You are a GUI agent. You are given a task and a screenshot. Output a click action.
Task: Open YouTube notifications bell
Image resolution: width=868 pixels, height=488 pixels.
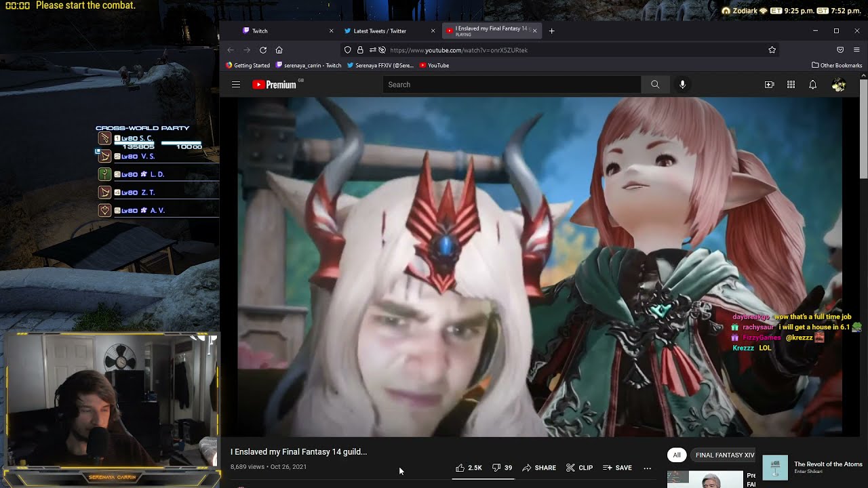[812, 85]
